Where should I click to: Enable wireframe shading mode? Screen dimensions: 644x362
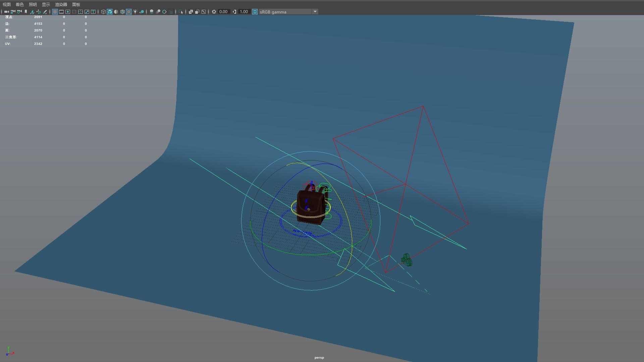pos(103,12)
